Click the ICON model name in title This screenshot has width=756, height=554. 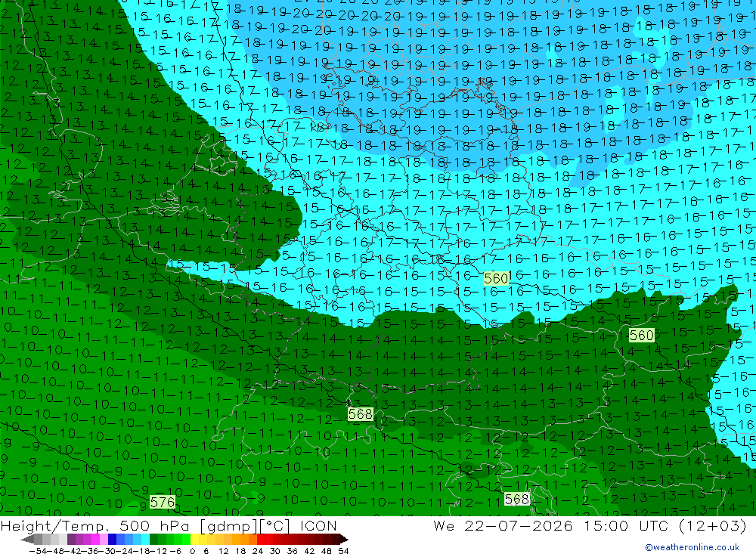(319, 525)
